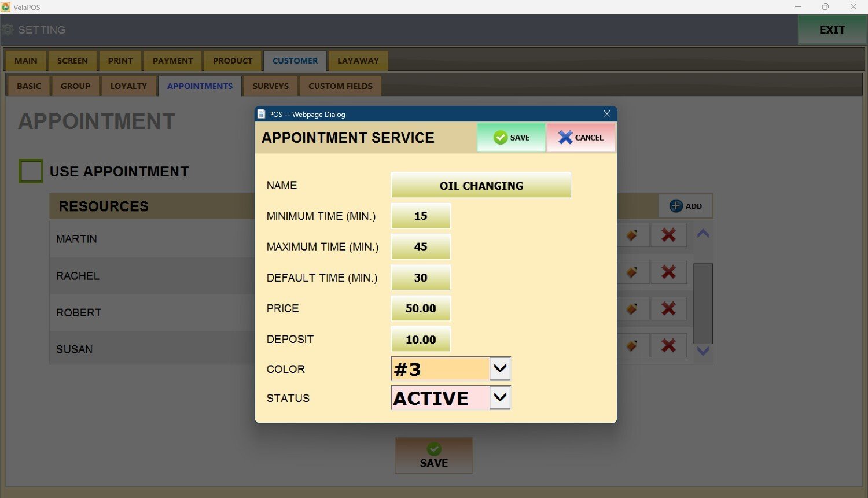Image resolution: width=868 pixels, height=498 pixels.
Task: Click the Price field showing 50.00
Action: 421,308
